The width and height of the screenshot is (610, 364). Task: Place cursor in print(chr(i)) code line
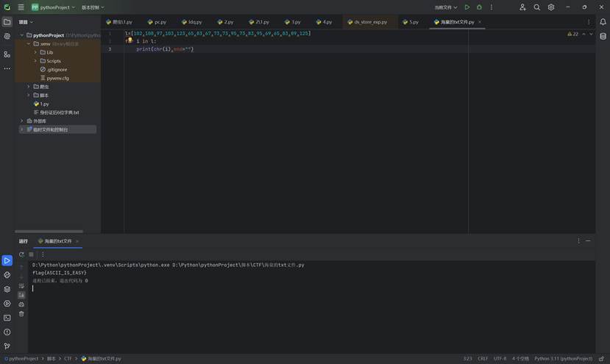(165, 49)
